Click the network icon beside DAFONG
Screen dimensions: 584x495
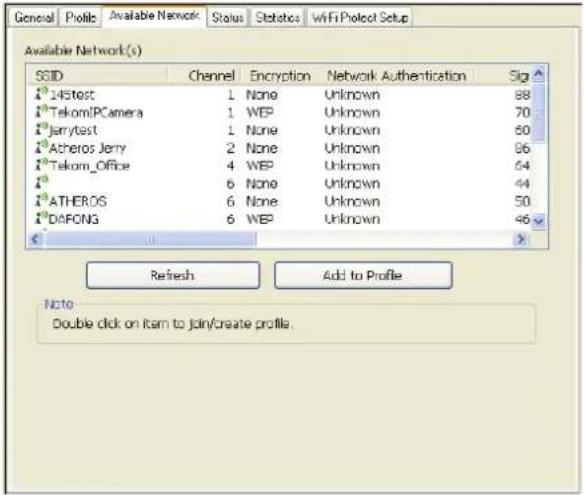[41, 218]
